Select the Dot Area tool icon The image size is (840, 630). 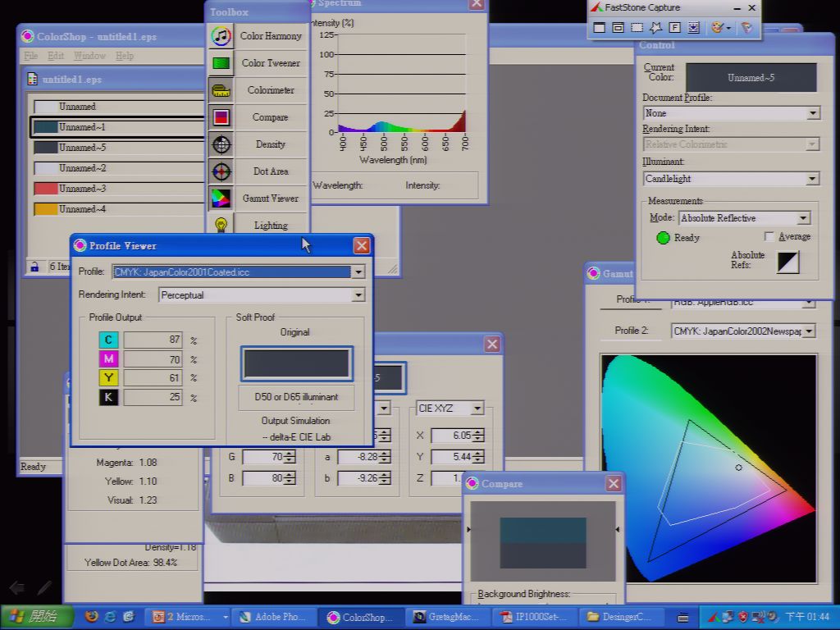click(221, 171)
